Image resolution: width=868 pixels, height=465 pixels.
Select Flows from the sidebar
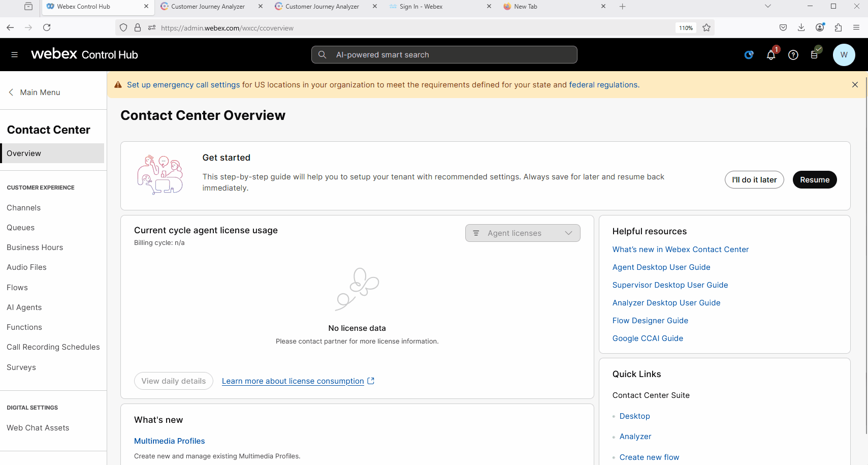[17, 288]
